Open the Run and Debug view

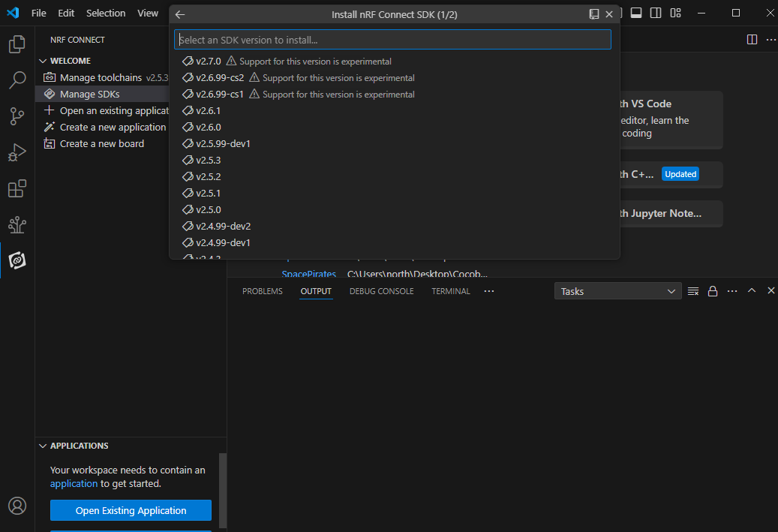click(x=17, y=152)
